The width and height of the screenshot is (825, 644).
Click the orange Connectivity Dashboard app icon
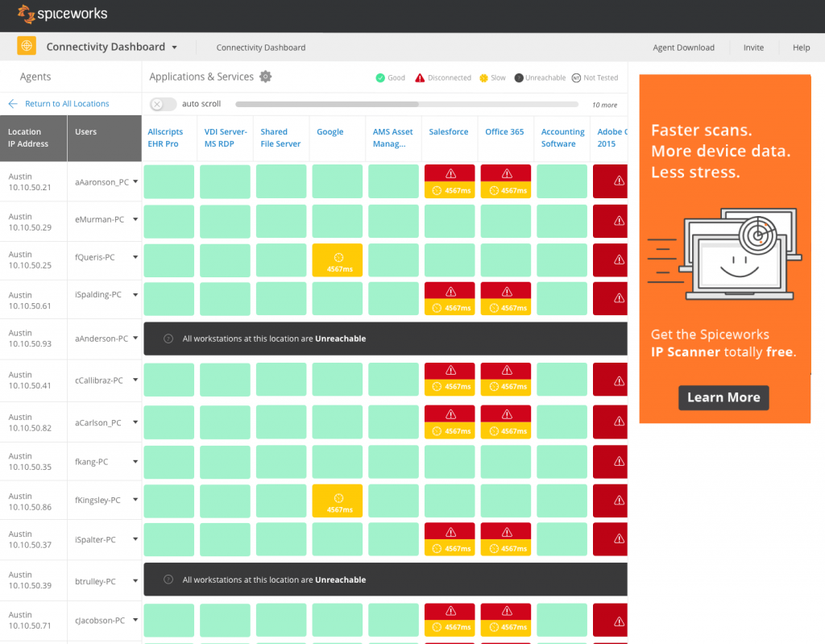coord(26,47)
